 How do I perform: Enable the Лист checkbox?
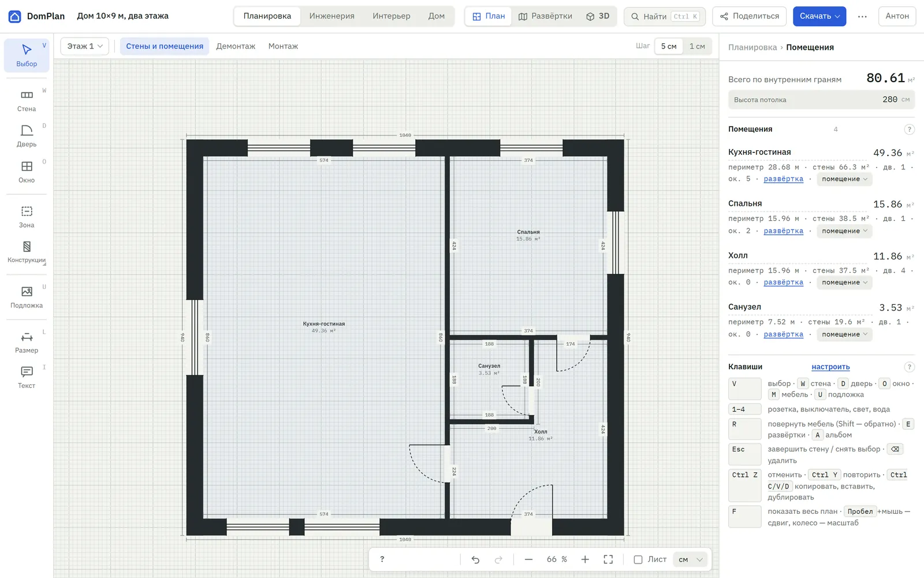pos(638,560)
